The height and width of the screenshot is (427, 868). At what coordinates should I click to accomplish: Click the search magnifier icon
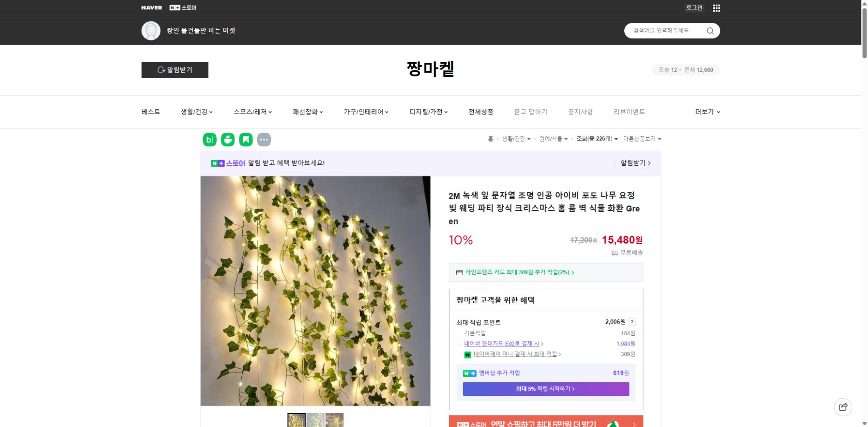click(710, 30)
